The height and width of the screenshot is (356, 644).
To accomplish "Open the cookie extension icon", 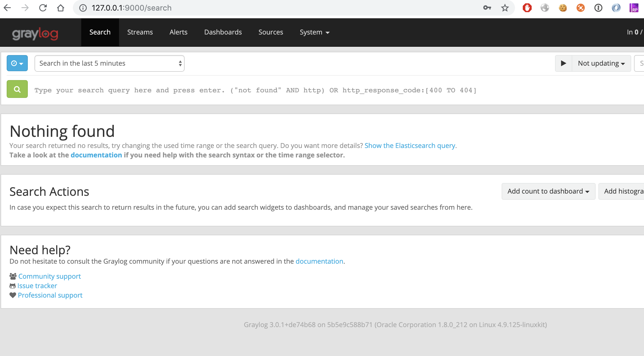I will pos(563,8).
